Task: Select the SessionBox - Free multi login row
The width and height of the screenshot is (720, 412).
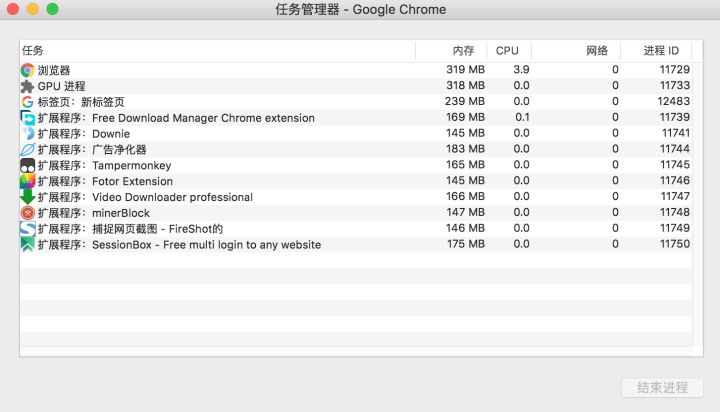Action: click(356, 244)
